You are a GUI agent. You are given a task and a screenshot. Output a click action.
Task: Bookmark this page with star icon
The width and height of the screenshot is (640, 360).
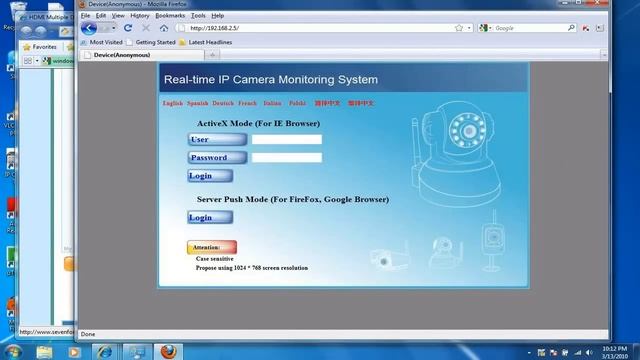click(x=459, y=28)
